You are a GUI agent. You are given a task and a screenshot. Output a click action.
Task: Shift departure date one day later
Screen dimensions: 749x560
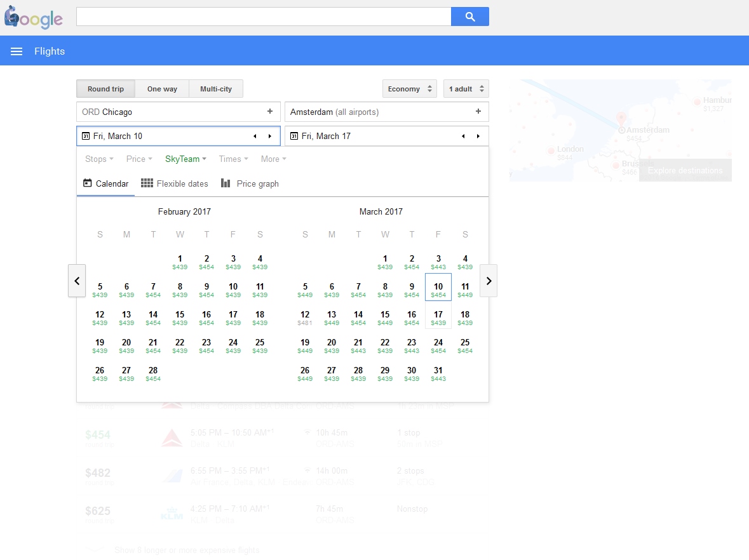(269, 137)
